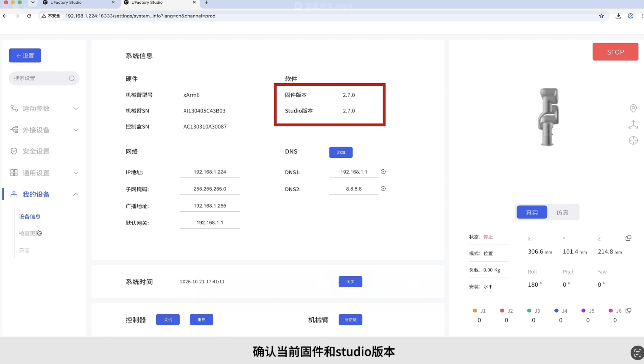Image resolution: width=644 pixels, height=364 pixels.
Task: Collapse the 我的设备 section
Action: pos(44,194)
